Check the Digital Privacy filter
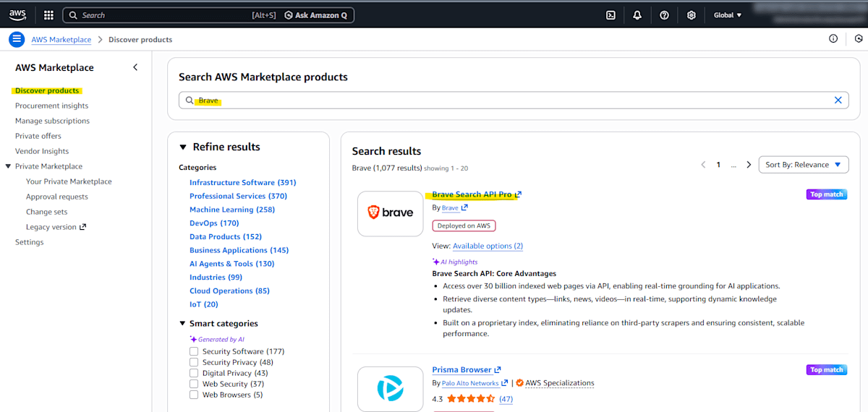The image size is (868, 412). click(194, 373)
